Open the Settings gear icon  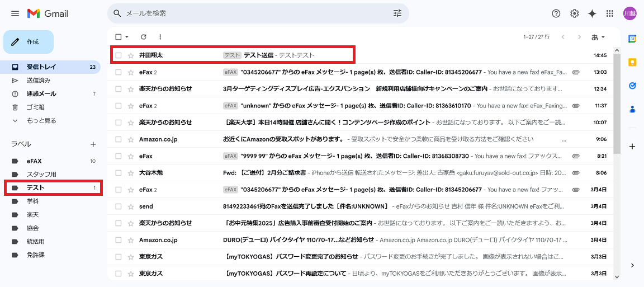coord(574,13)
